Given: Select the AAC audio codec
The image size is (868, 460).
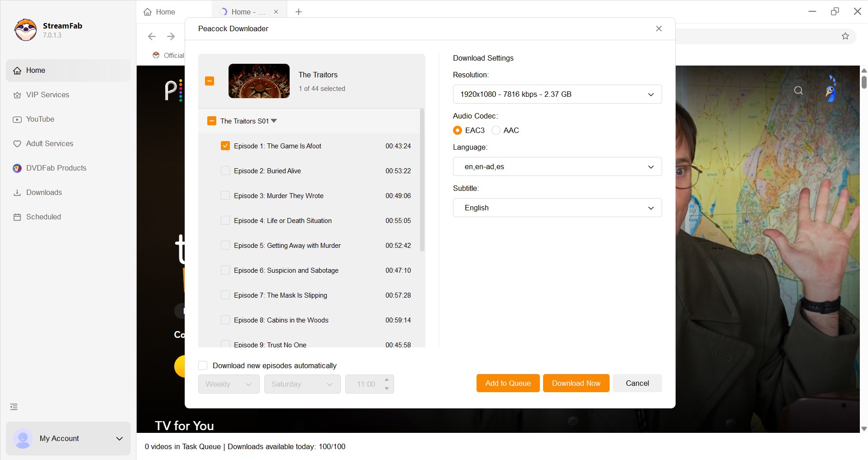Looking at the screenshot, I should pyautogui.click(x=496, y=130).
